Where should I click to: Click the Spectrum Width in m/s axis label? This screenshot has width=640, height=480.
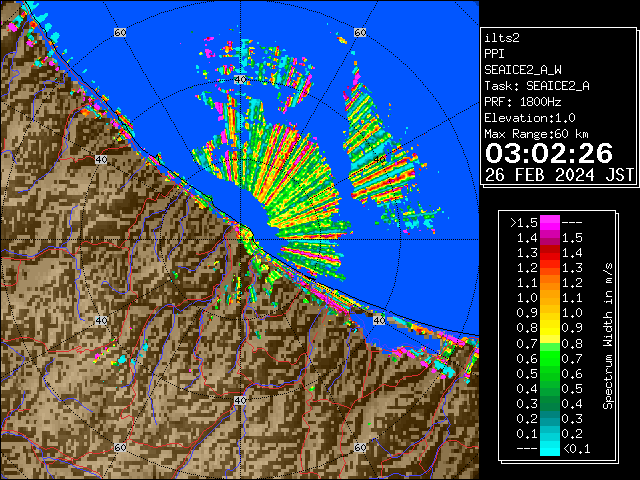click(x=608, y=336)
